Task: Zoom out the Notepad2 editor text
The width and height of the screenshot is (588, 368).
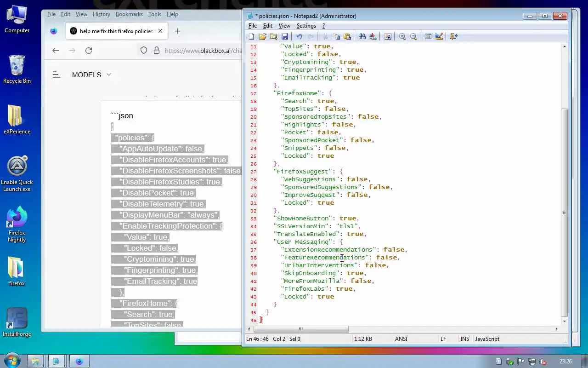Action: (413, 36)
